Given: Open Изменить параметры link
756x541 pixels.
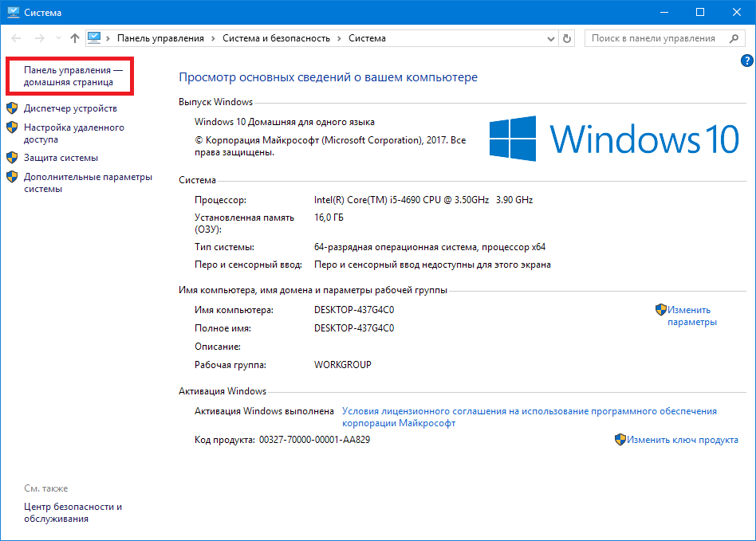Looking at the screenshot, I should point(692,316).
